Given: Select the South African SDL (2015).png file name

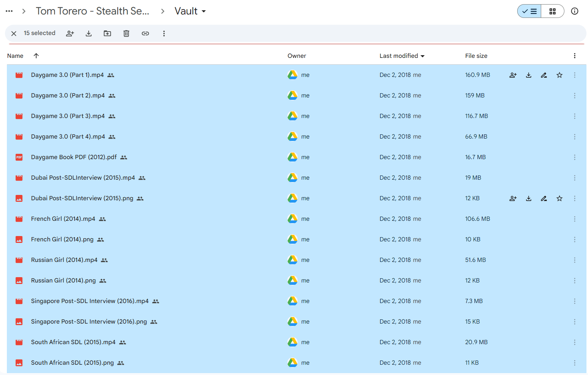Looking at the screenshot, I should (72, 363).
